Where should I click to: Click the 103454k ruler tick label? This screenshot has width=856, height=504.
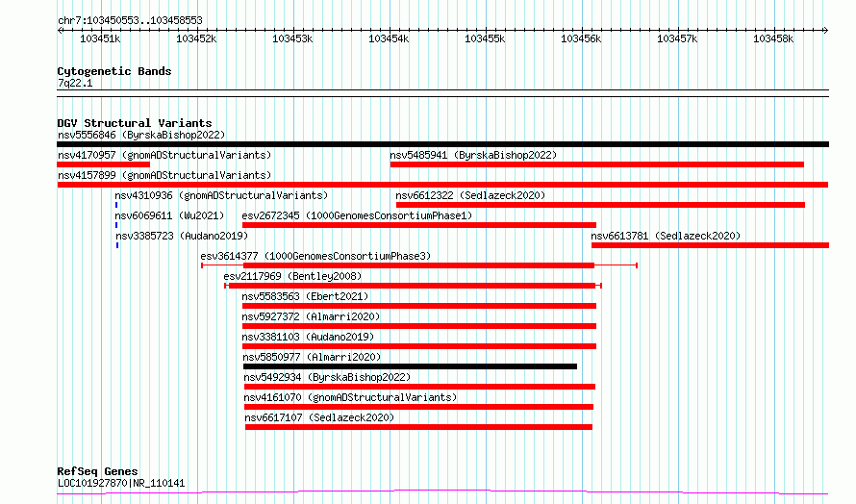click(x=389, y=39)
